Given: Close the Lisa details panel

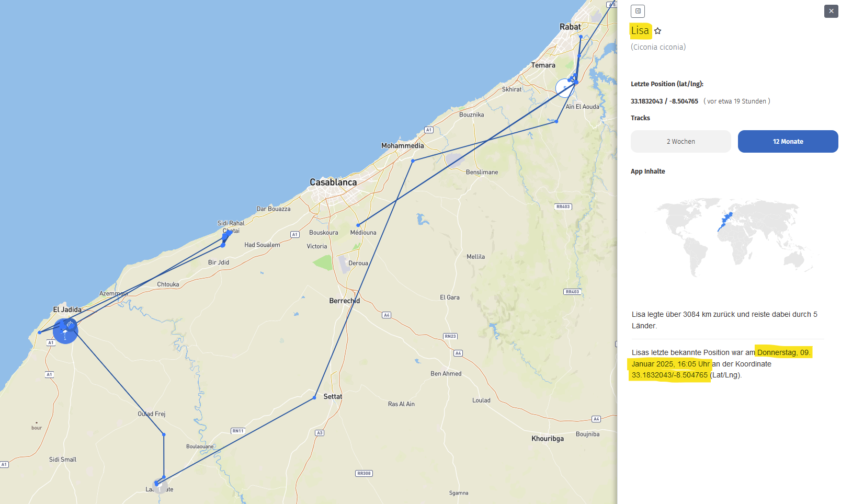Looking at the screenshot, I should 831,11.
